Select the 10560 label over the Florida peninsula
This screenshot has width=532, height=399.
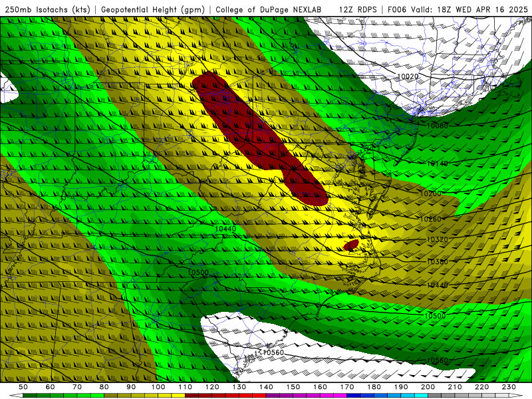pyautogui.click(x=273, y=352)
